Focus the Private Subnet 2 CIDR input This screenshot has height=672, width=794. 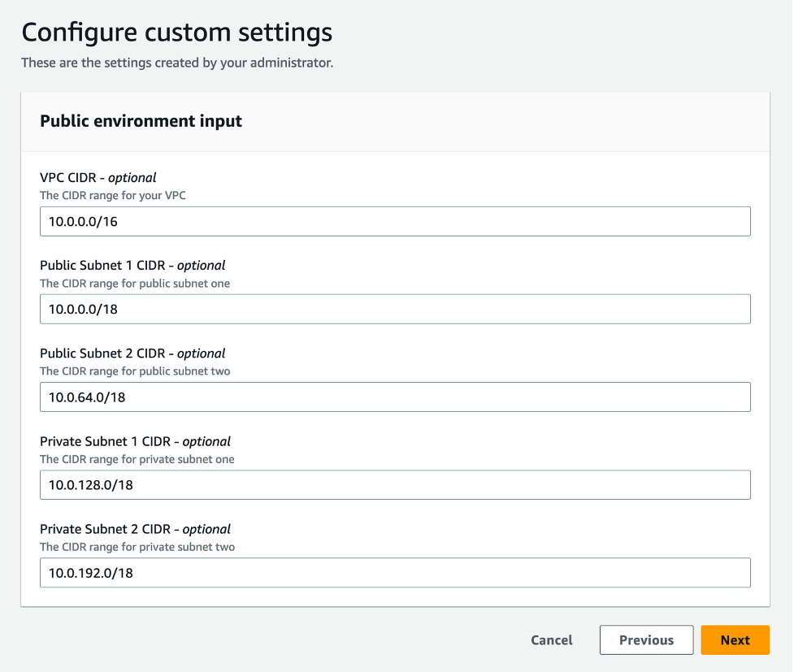(394, 572)
